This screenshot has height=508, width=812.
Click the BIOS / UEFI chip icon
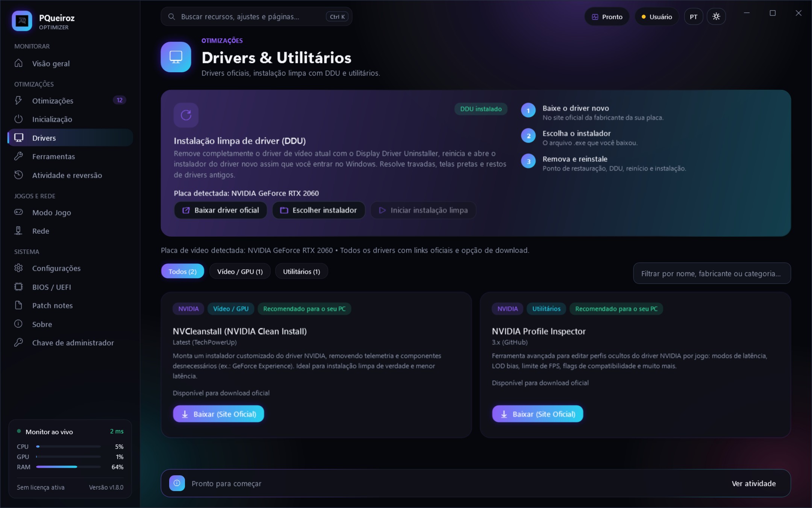(x=18, y=287)
